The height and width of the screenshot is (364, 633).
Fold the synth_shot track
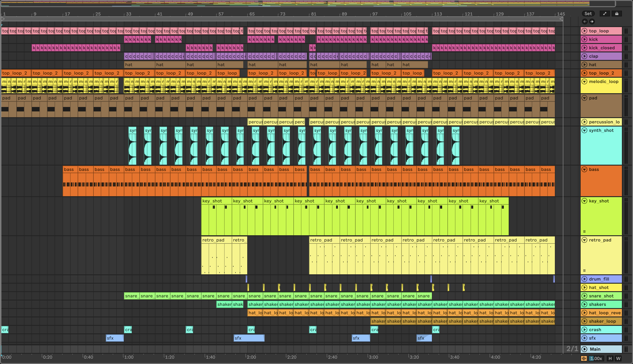(584, 130)
